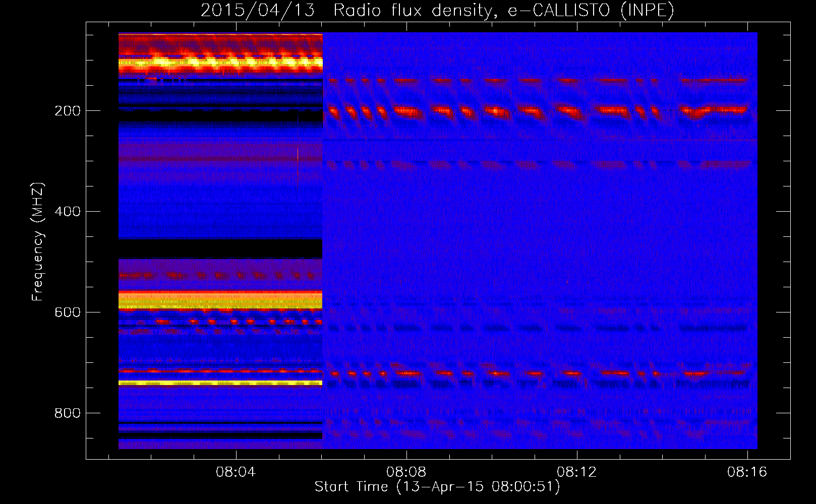Click the 400 frequency tick label
Image resolution: width=816 pixels, height=504 pixels.
(x=68, y=212)
